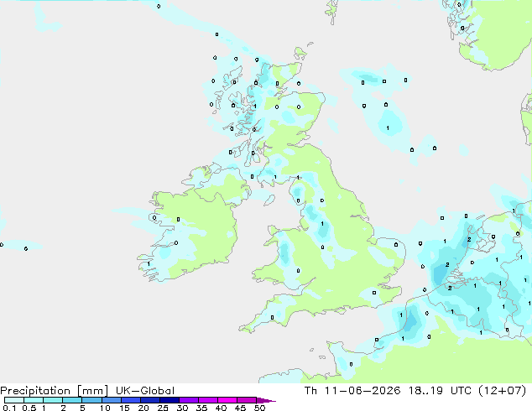The image size is (532, 411).
Task: Select the legend swatch between 15 and 20
Action: 130,400
